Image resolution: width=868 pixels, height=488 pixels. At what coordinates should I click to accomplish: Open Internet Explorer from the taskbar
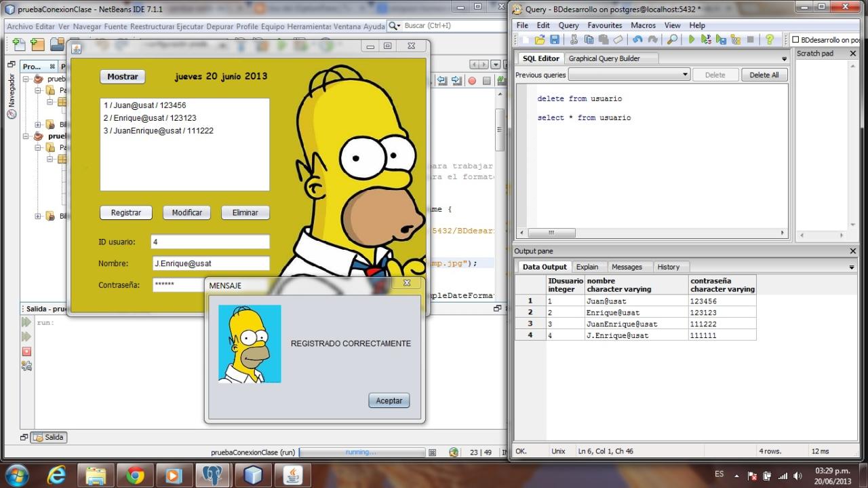(56, 475)
